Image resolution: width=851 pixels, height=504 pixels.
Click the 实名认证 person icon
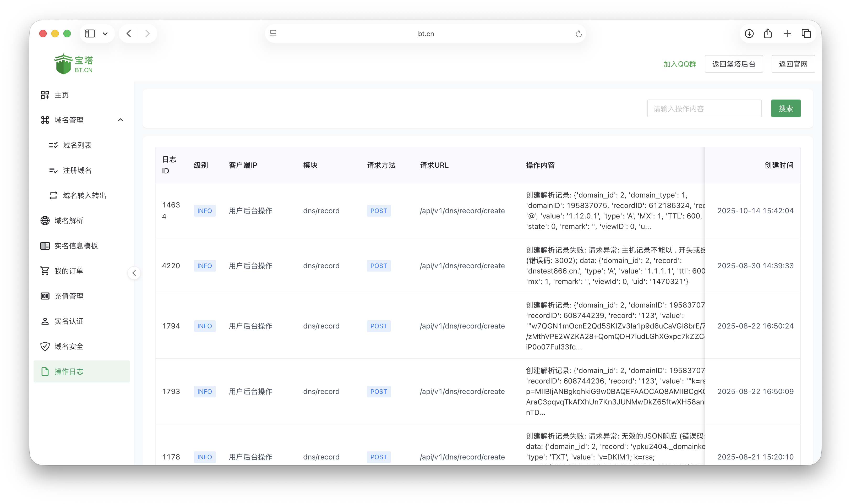[45, 321]
